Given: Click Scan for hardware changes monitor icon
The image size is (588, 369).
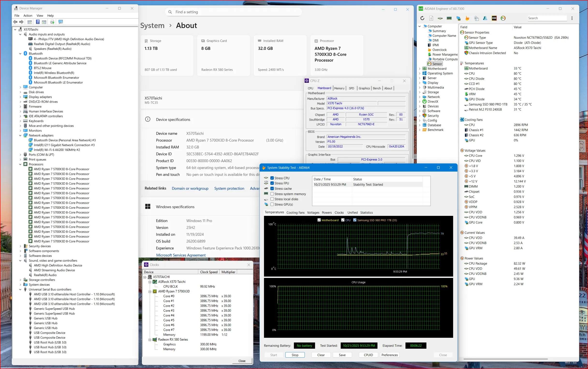Looking at the screenshot, I should point(61,22).
